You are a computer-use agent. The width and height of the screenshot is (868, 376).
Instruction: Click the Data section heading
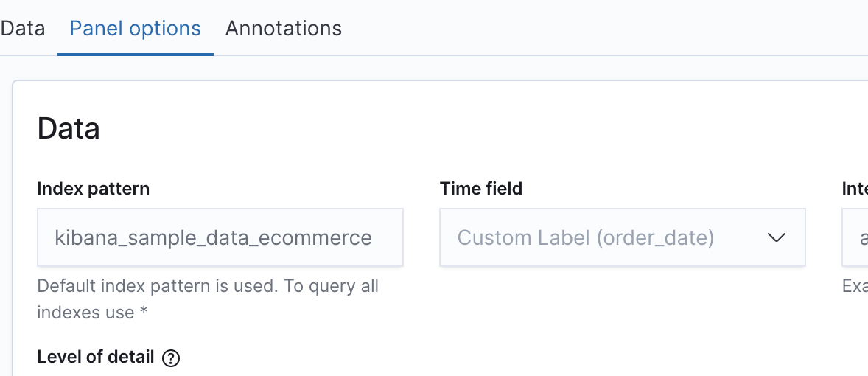pos(69,129)
